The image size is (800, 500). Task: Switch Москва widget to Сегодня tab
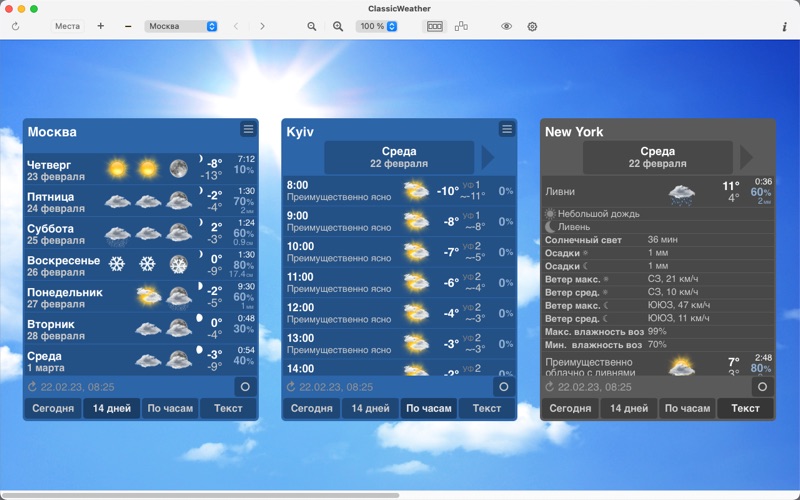pyautogui.click(x=53, y=408)
